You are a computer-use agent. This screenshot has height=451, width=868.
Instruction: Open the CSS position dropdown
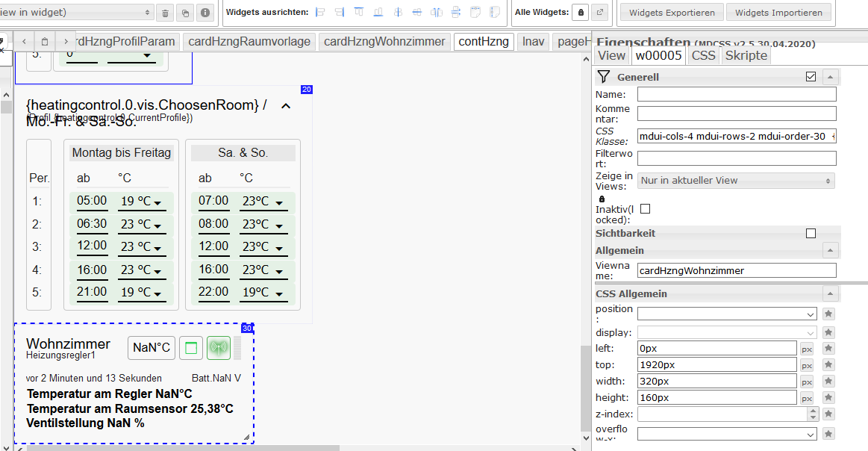click(x=727, y=314)
